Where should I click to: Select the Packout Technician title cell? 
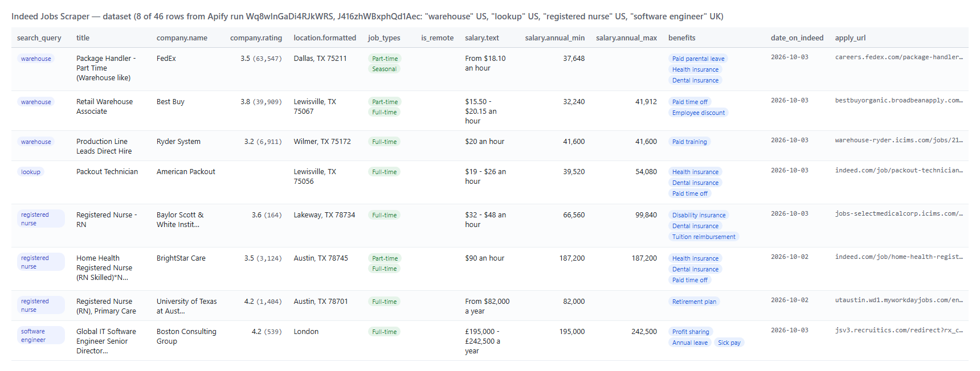(x=107, y=172)
